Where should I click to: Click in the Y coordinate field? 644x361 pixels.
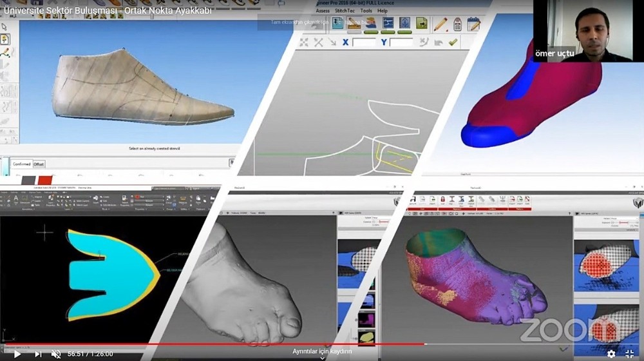pos(401,43)
